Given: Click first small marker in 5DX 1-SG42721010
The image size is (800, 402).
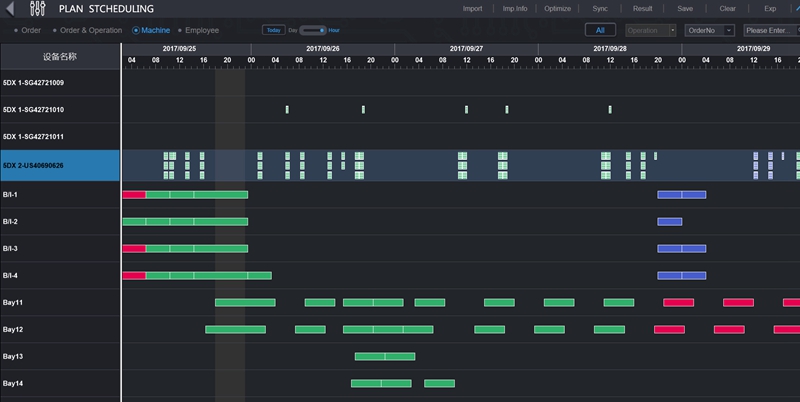Looking at the screenshot, I should (x=287, y=110).
